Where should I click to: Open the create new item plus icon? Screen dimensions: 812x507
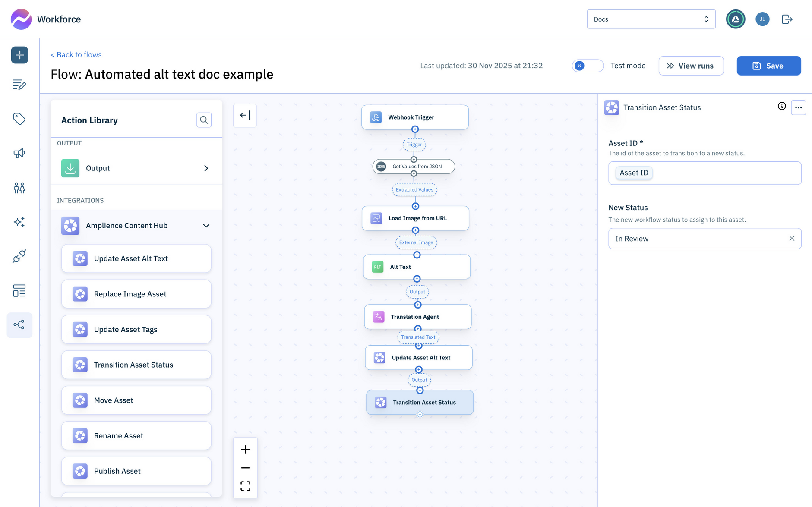point(19,55)
